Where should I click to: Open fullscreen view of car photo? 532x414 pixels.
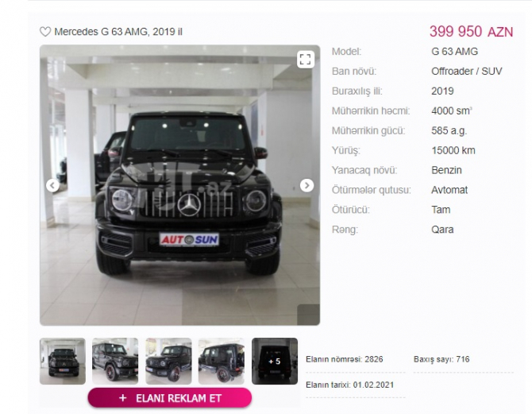click(306, 59)
